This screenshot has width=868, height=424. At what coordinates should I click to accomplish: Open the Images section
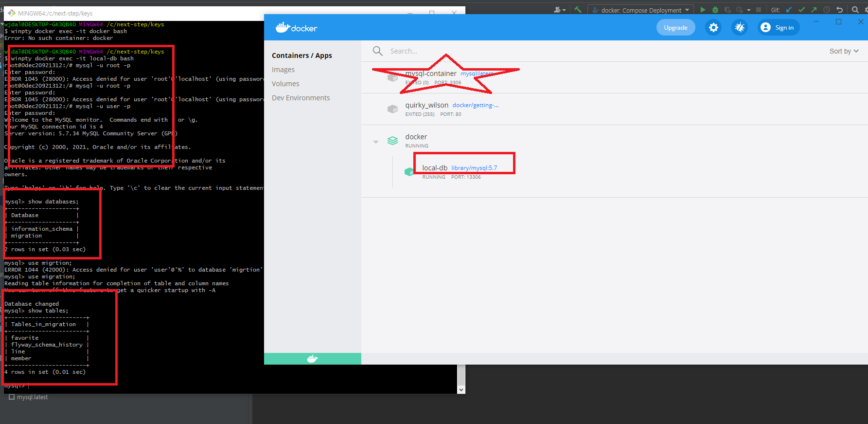point(283,70)
